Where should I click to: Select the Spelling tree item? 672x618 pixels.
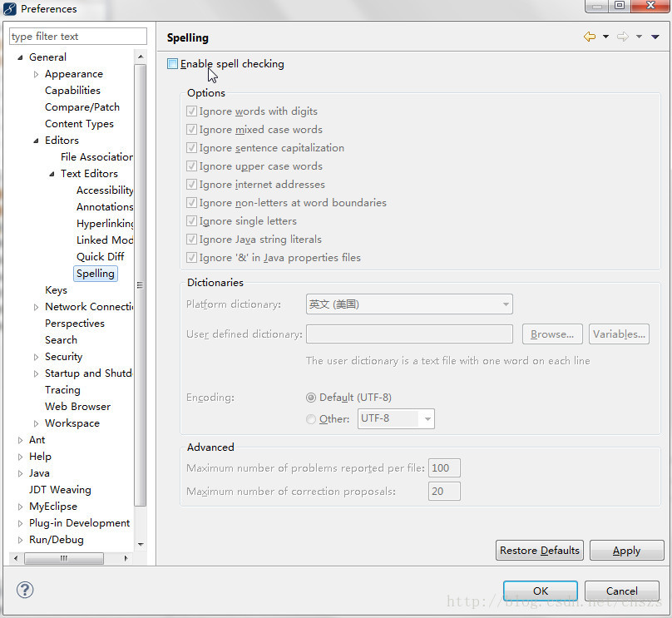click(95, 274)
